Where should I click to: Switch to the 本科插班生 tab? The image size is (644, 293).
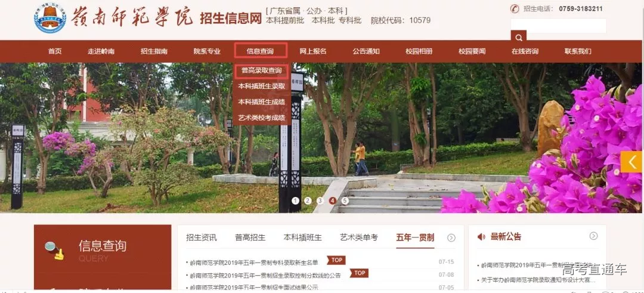303,238
